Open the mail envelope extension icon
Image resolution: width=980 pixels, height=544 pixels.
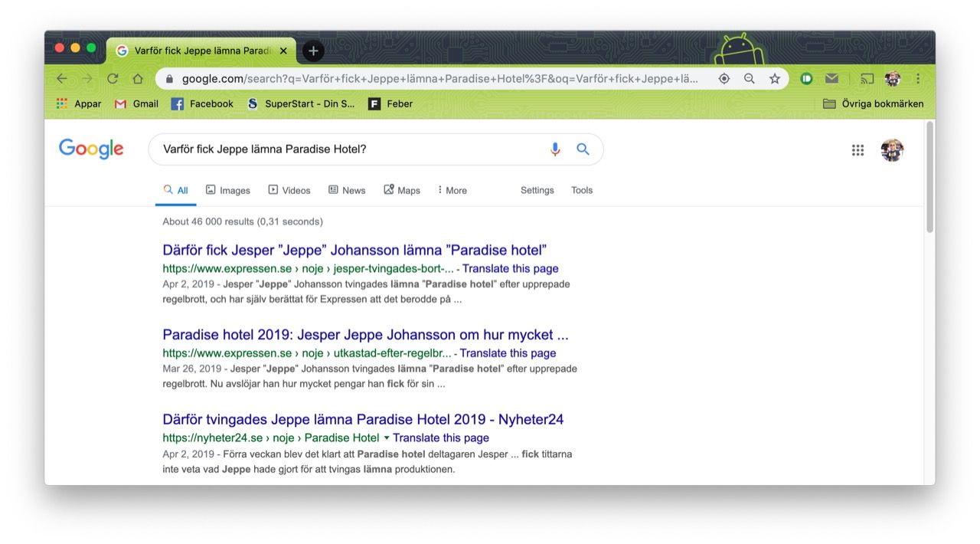tap(831, 78)
